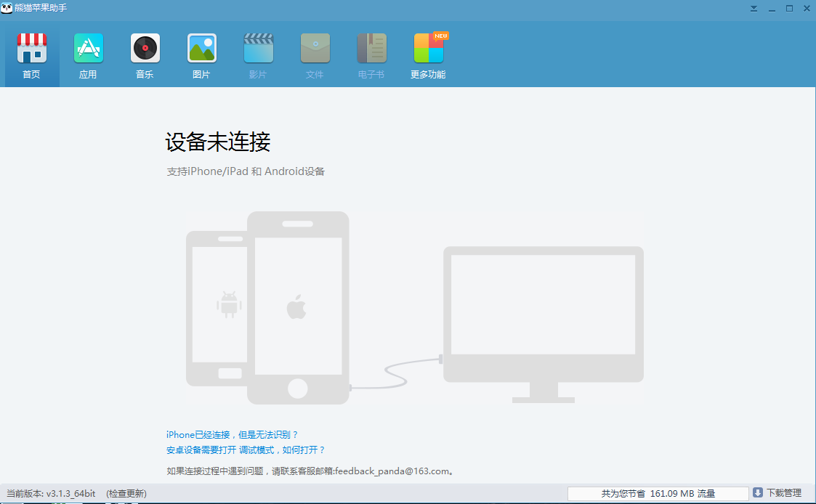Open 更多功能 more features icon
The height and width of the screenshot is (504, 816).
tap(428, 49)
